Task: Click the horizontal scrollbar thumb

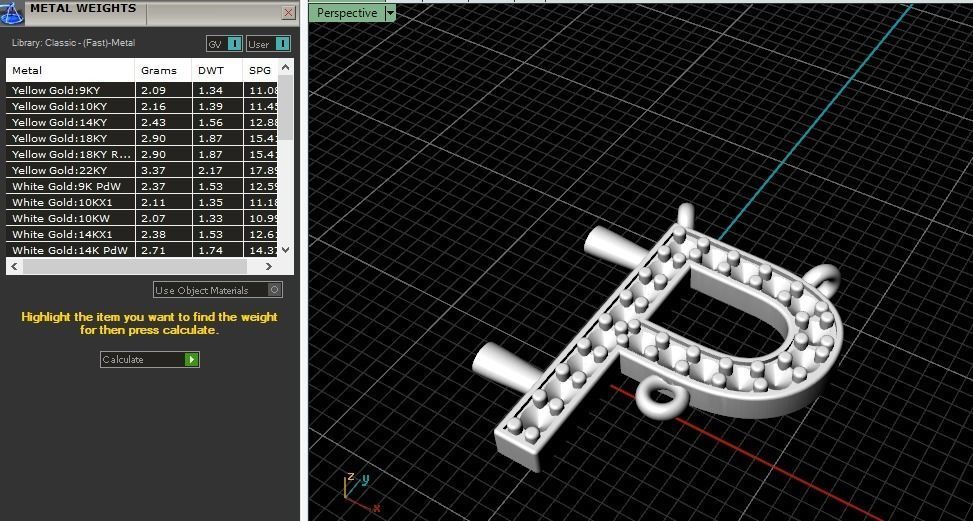Action: 134,266
